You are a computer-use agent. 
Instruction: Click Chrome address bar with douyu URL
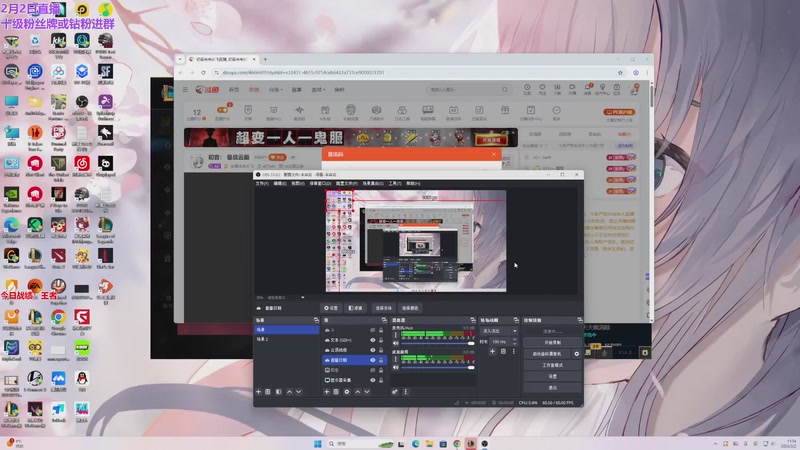(416, 72)
